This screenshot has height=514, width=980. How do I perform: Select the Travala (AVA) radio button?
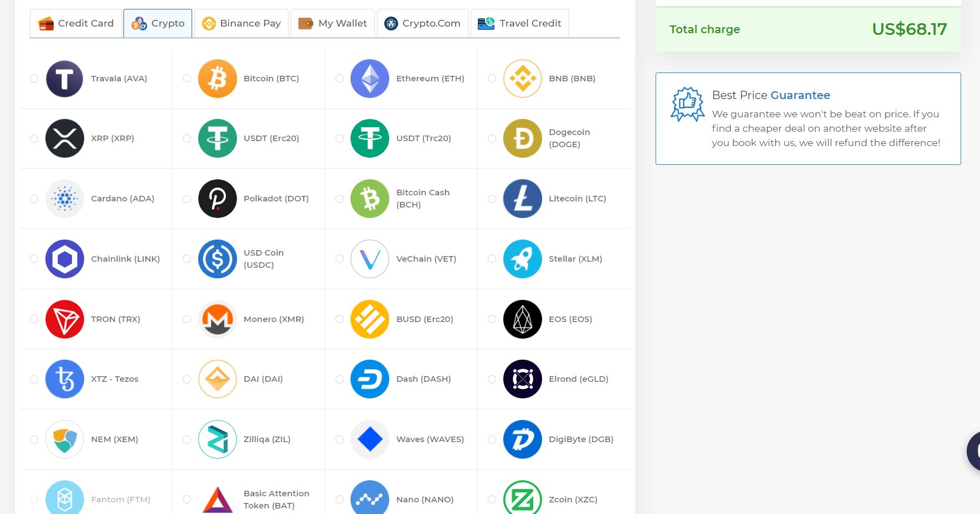click(34, 79)
